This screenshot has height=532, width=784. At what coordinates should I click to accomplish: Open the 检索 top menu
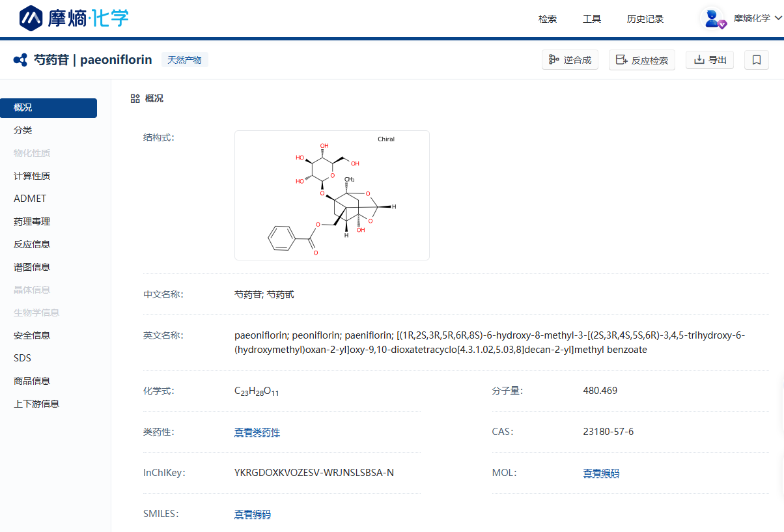tap(548, 19)
